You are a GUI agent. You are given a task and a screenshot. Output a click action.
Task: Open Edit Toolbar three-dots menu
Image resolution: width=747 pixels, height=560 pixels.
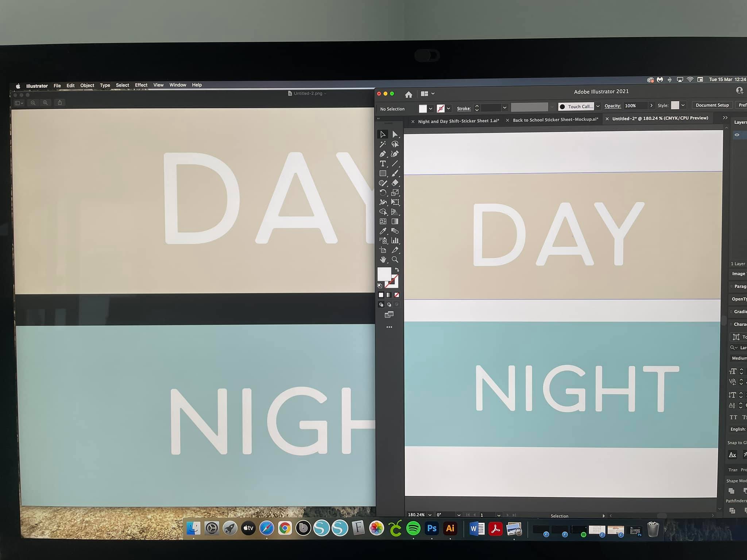tap(389, 327)
